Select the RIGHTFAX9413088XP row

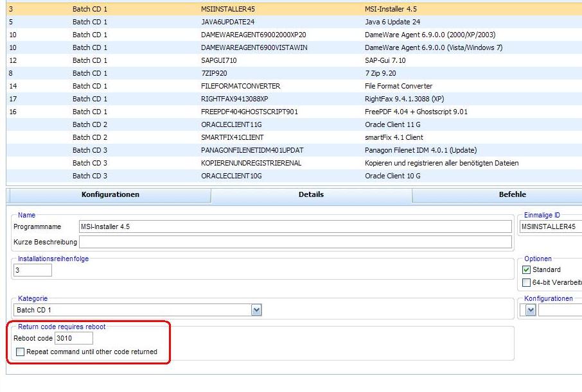click(x=294, y=99)
